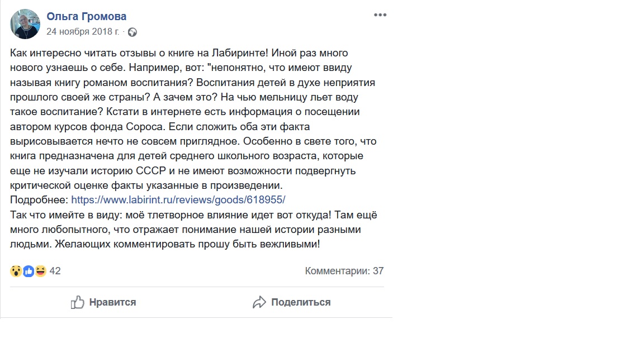Click the closing line ending быть вежливыми

165,244
